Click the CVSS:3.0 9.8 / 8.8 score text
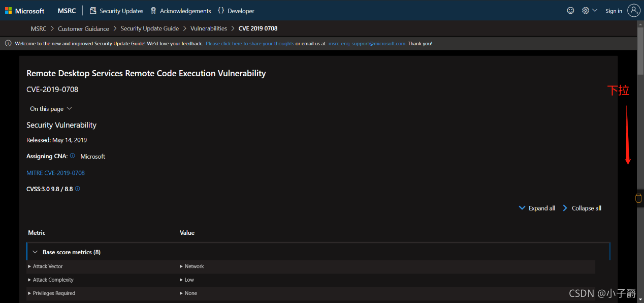Screen dimensions: 644x303 pyautogui.click(x=50, y=189)
